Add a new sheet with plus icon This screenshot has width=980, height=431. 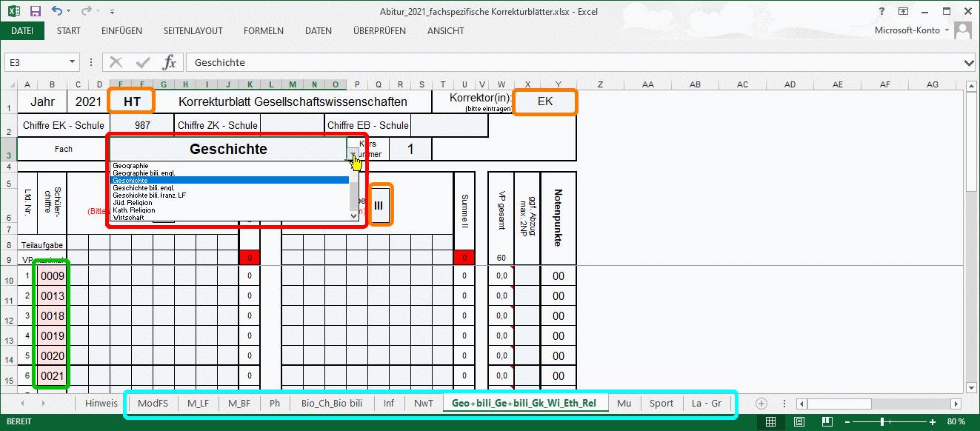point(761,403)
